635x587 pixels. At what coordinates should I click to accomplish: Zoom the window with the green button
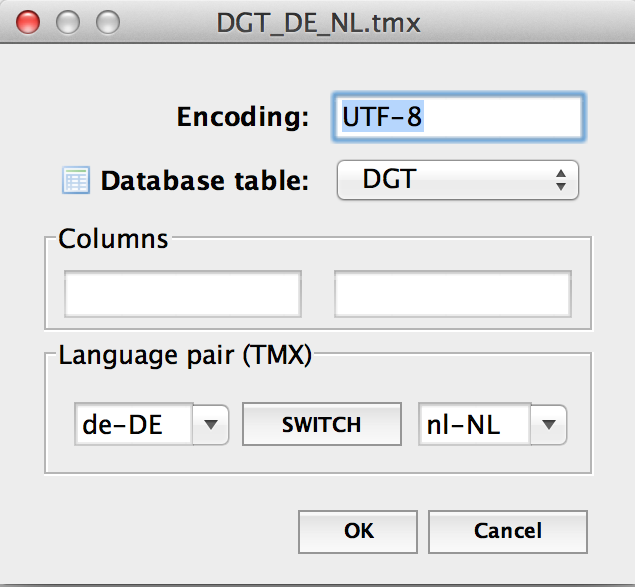[x=106, y=23]
